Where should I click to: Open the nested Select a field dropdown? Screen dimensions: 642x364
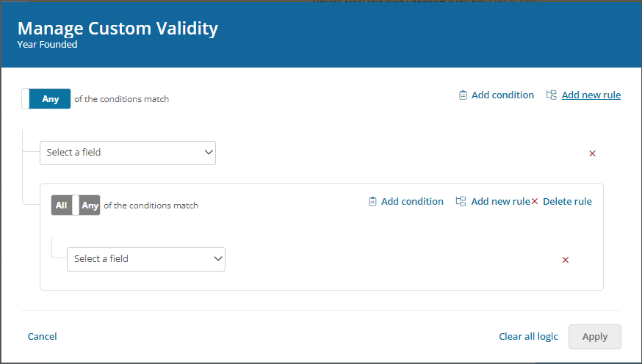146,259
